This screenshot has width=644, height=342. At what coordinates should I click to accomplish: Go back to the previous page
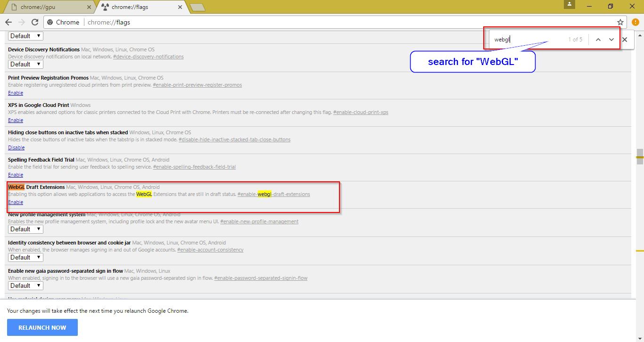coord(8,22)
